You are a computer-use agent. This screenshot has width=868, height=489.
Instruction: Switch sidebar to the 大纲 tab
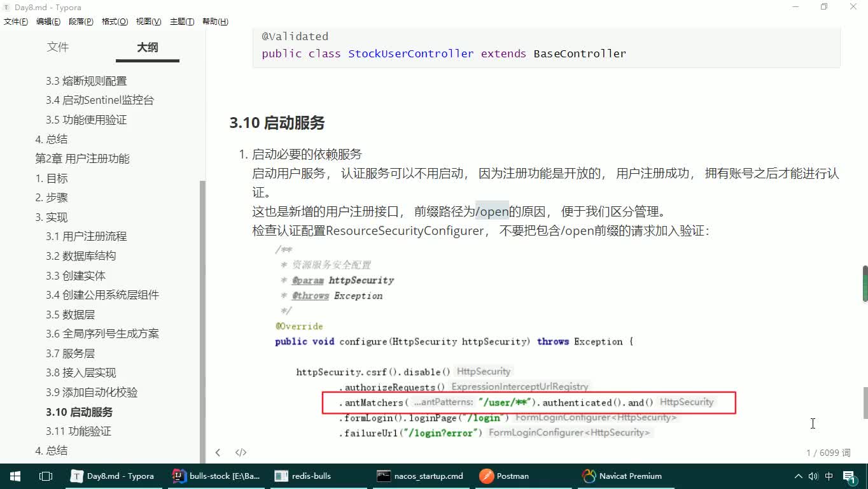coord(148,47)
